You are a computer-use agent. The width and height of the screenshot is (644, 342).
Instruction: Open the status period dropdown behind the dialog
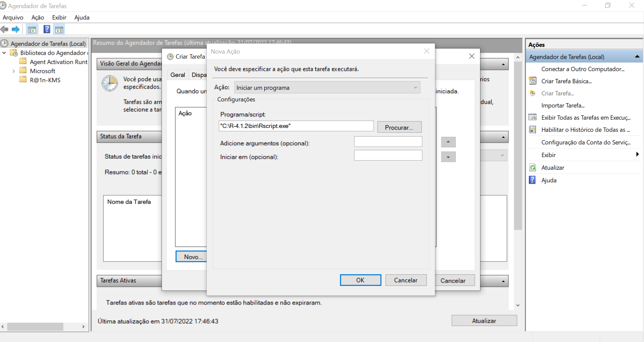click(494, 155)
